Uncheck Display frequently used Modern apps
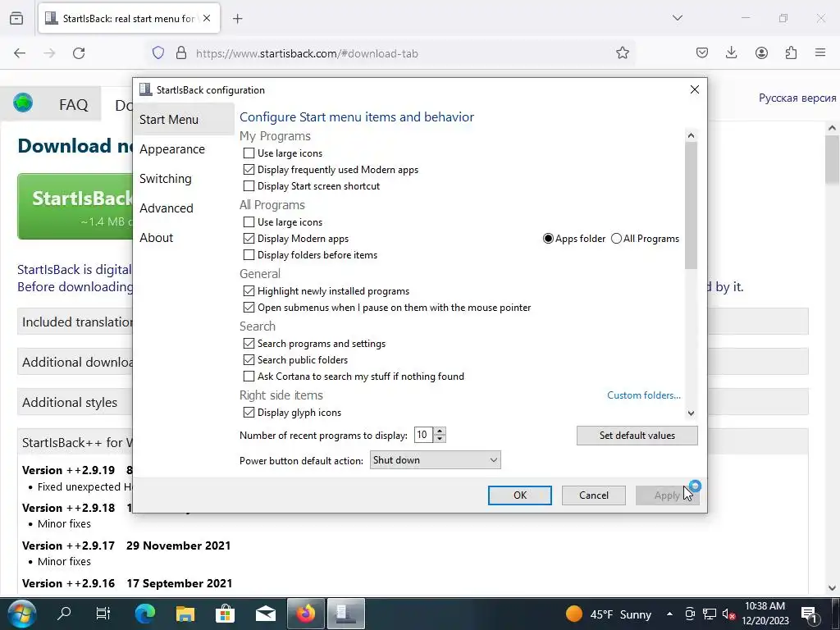The width and height of the screenshot is (840, 630). [249, 170]
